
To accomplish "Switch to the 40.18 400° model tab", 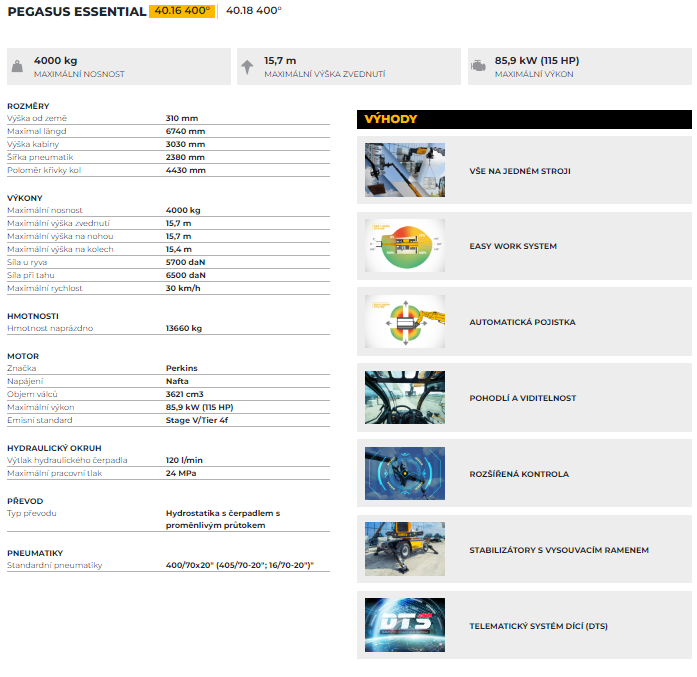I will (254, 11).
